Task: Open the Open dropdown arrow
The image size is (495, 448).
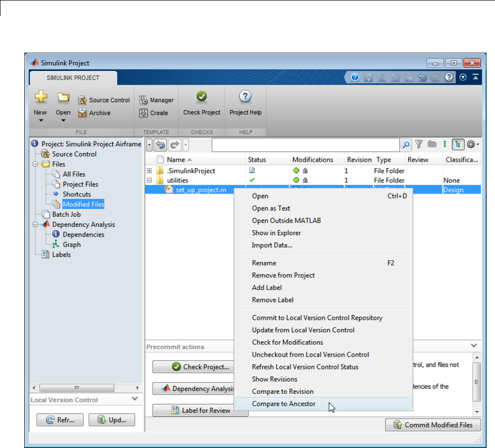Action: click(x=63, y=121)
